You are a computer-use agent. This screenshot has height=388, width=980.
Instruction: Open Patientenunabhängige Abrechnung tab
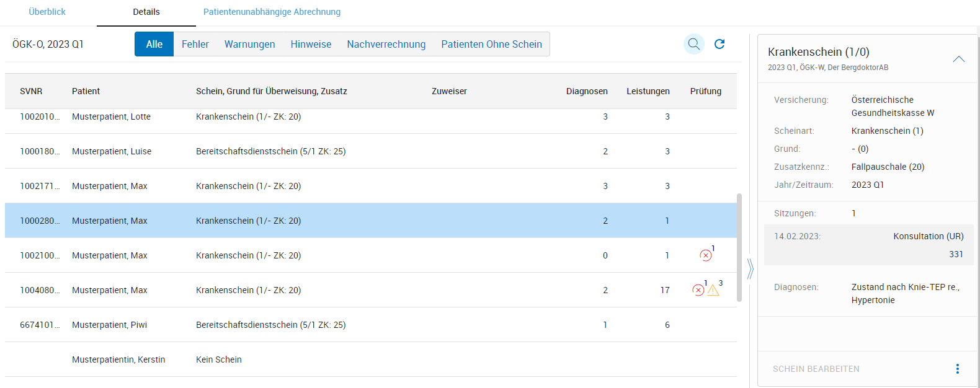coord(272,12)
